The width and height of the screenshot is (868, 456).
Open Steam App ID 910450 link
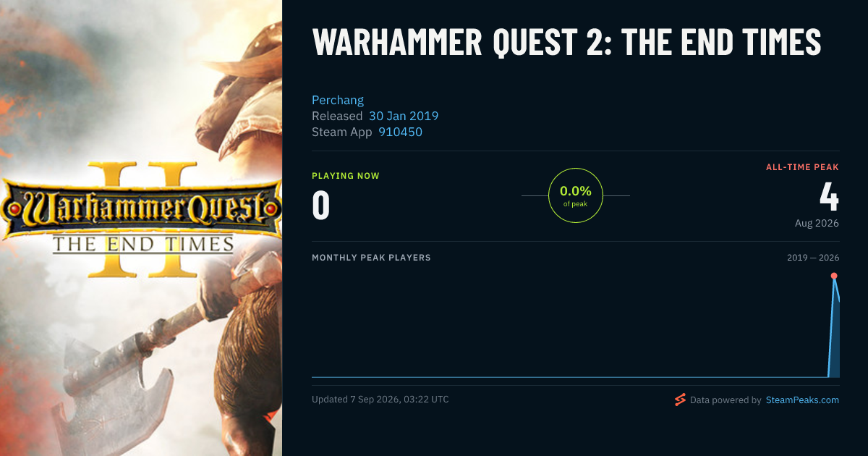coord(400,132)
